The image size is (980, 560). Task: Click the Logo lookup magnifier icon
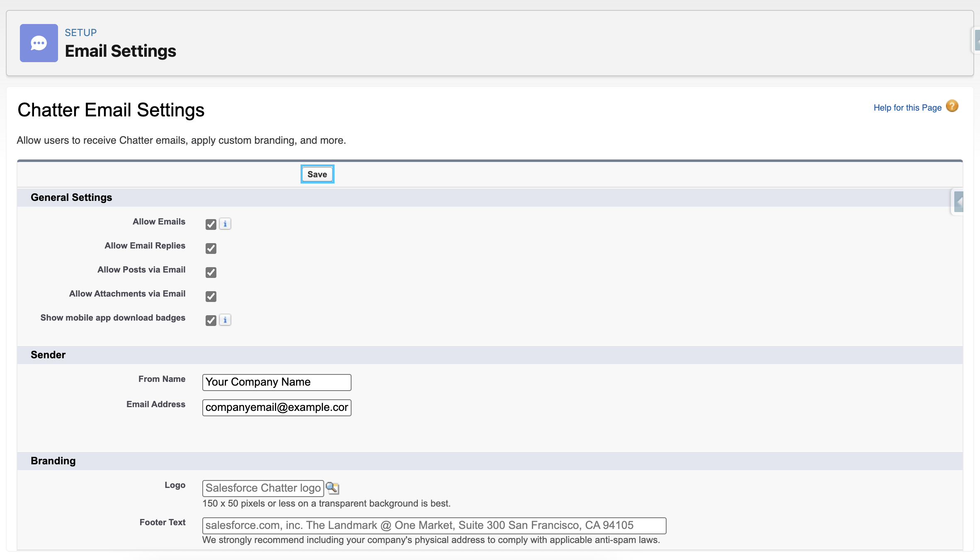(x=332, y=488)
